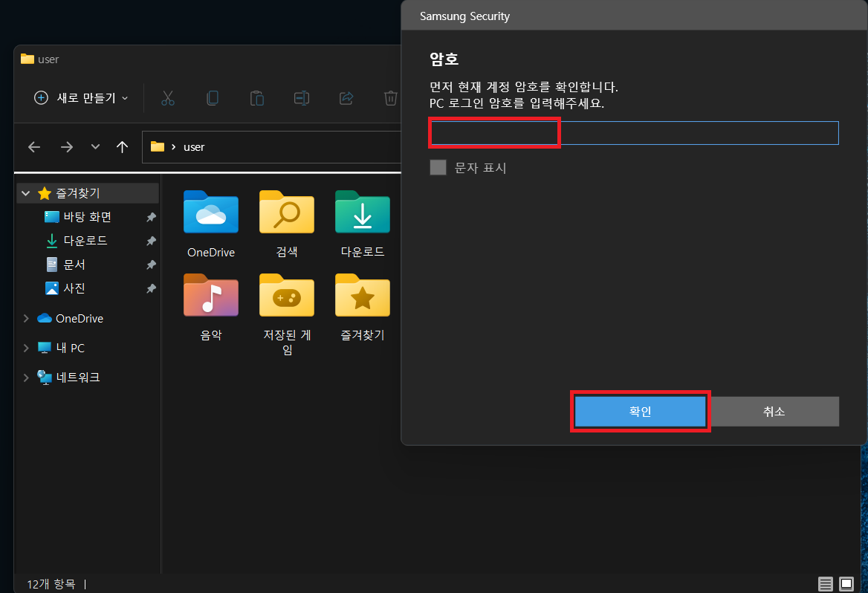Go back with the left arrow in Explorer
The width and height of the screenshot is (868, 593).
[34, 146]
